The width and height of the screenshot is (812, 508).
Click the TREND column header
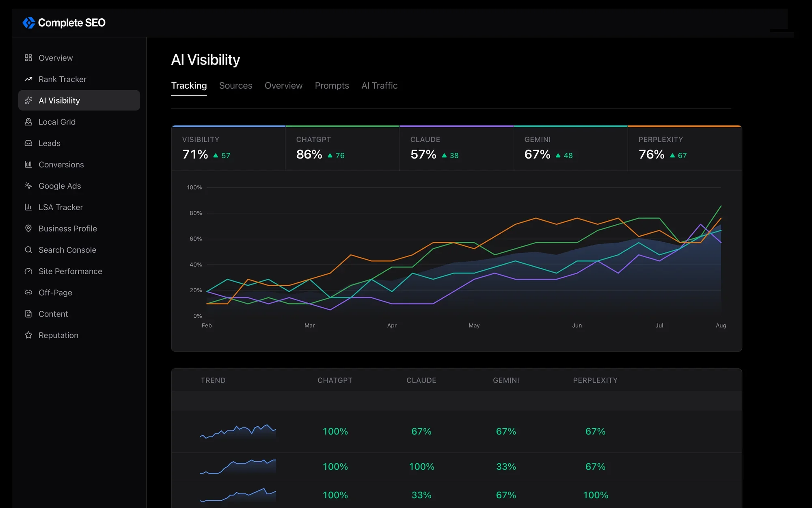point(213,380)
